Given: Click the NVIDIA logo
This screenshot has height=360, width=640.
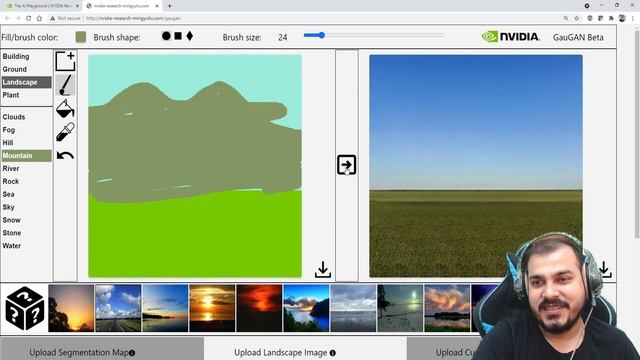Looking at the screenshot, I should [511, 37].
